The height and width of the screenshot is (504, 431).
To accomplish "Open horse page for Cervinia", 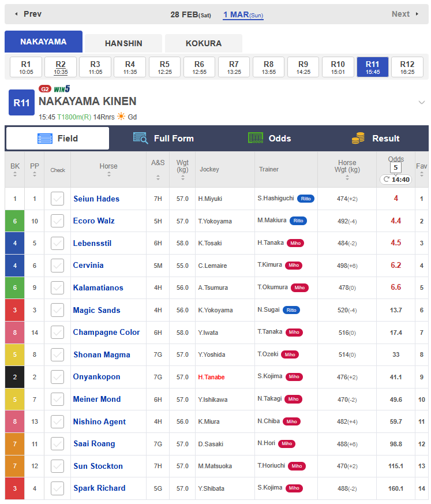I will click(x=88, y=265).
